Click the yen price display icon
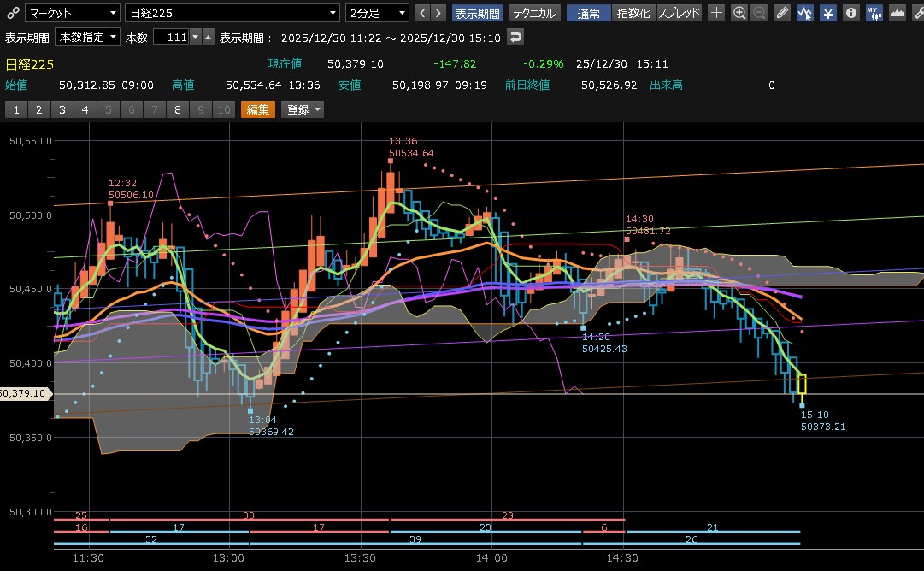924x571 pixels. (x=828, y=13)
